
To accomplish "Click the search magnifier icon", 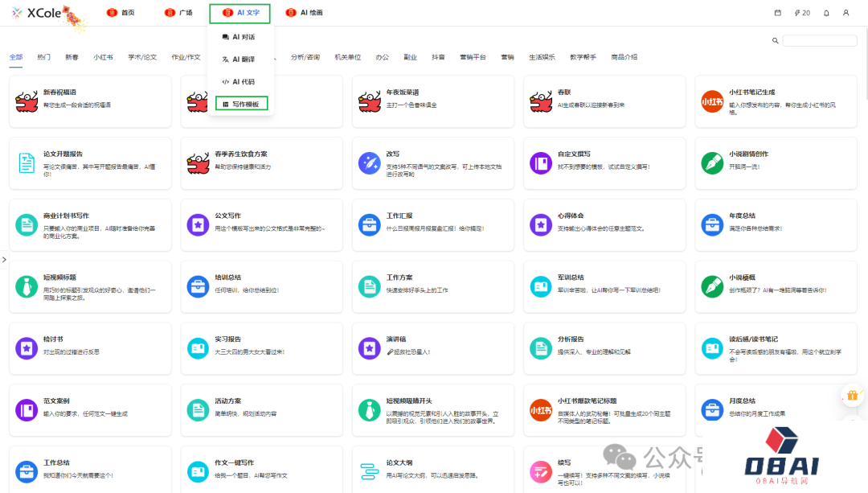I will click(775, 40).
